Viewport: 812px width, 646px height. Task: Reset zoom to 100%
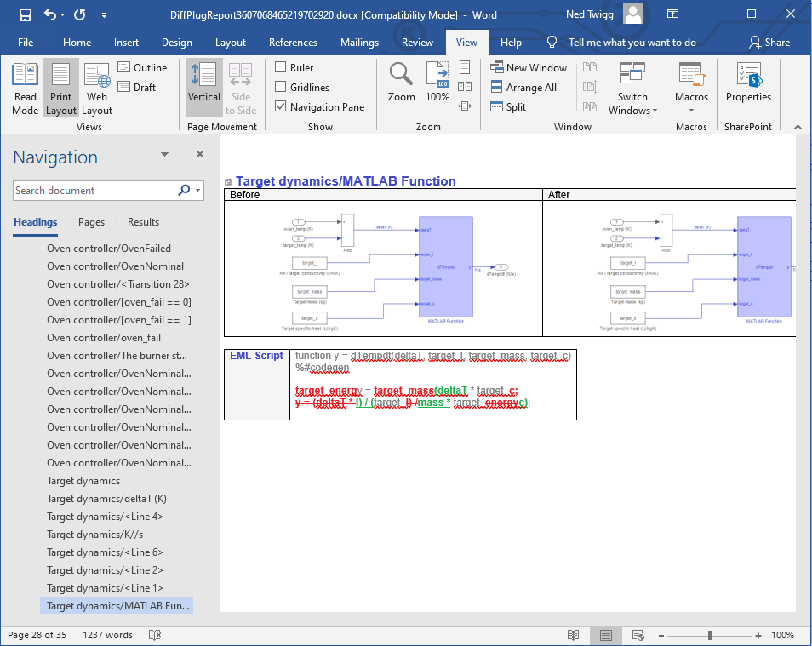coord(437,83)
